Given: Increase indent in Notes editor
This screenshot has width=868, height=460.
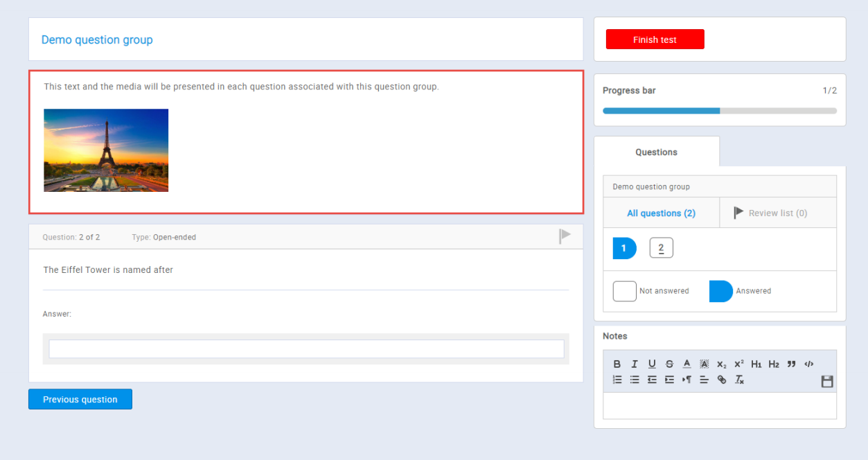Looking at the screenshot, I should (x=669, y=379).
